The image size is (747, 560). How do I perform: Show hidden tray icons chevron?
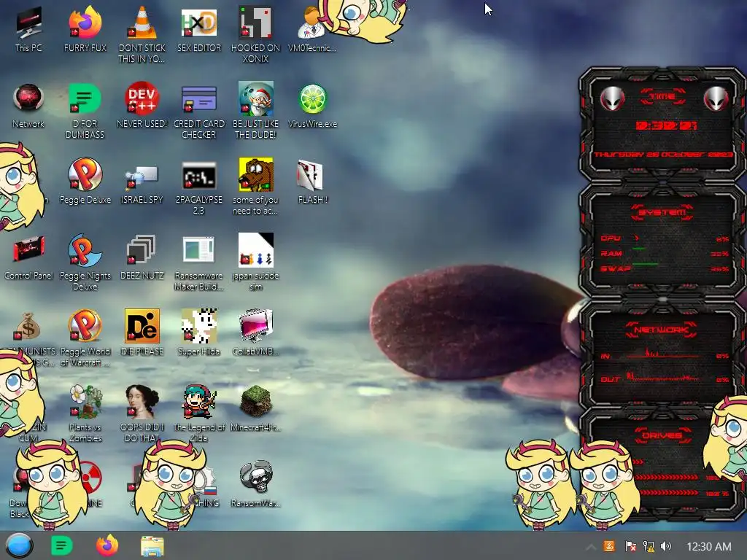[x=590, y=546]
